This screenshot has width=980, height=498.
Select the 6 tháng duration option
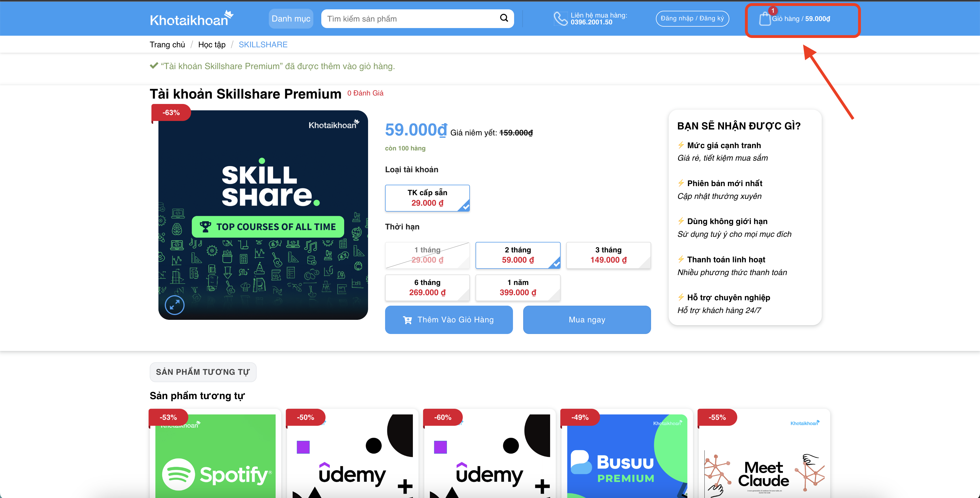tap(427, 288)
